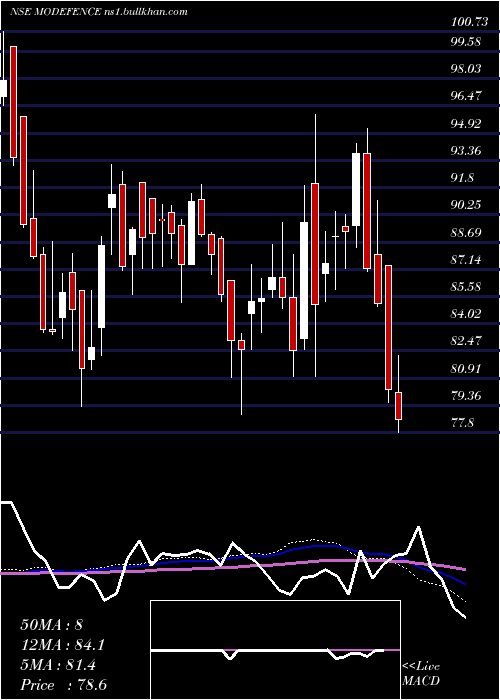Click the last red candlestick near 78.6
Viewport: 500px width, 700px height.
pos(398,406)
